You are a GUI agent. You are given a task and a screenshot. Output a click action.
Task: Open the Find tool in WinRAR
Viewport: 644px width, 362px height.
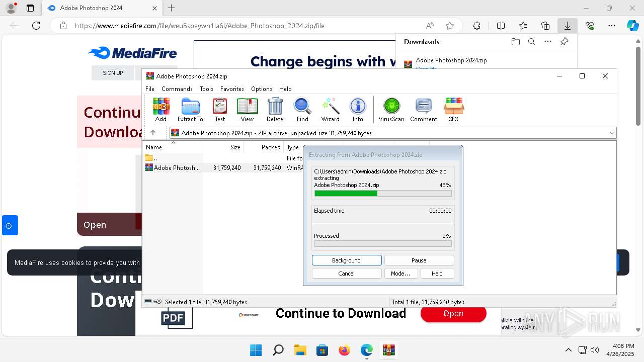click(x=302, y=110)
